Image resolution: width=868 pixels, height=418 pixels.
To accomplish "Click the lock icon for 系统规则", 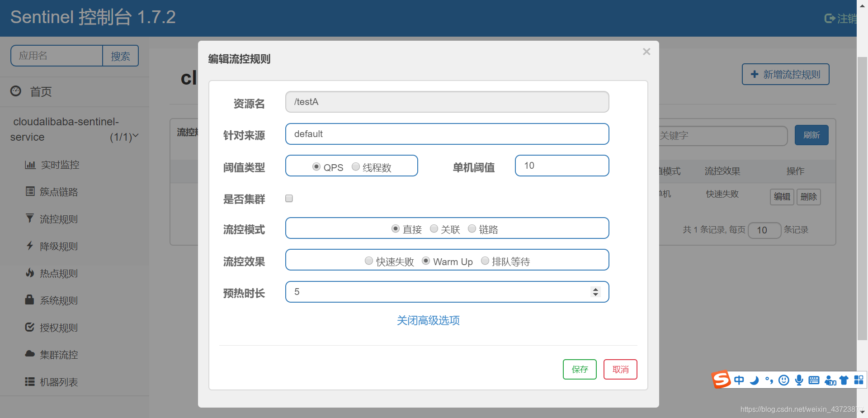I will click(29, 299).
